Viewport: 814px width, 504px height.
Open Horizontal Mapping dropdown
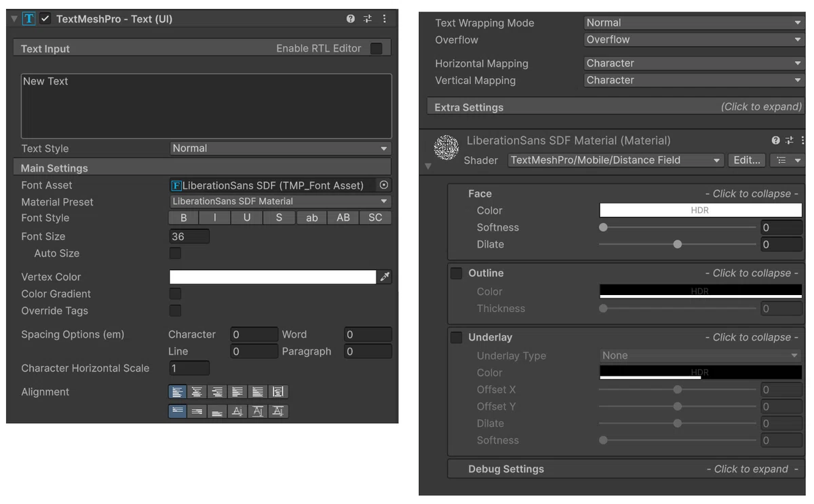[694, 63]
